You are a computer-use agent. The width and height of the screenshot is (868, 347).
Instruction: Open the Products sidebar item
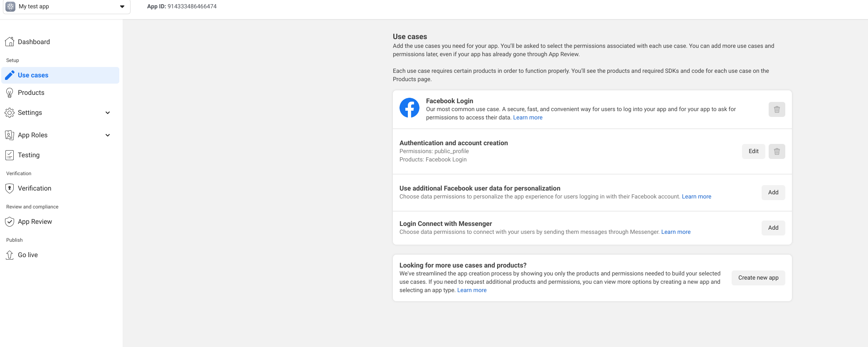tap(31, 93)
